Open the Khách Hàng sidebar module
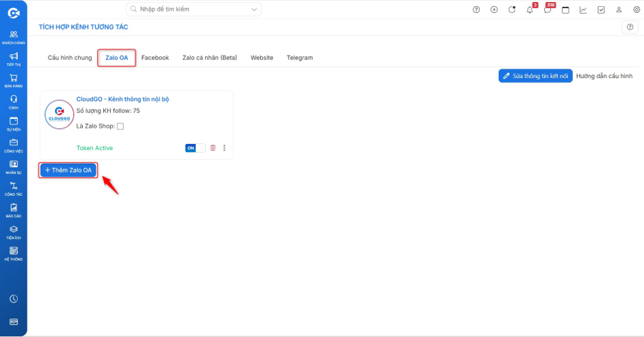This screenshot has height=337, width=644. click(14, 38)
